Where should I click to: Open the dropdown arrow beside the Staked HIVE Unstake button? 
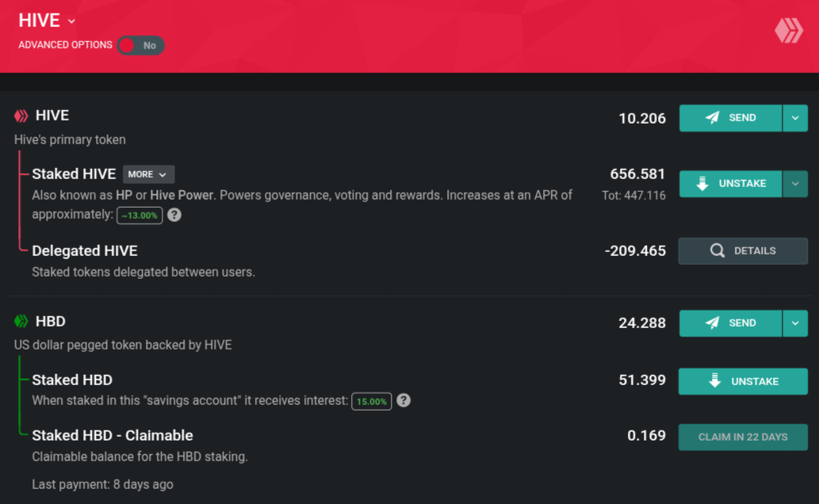(795, 184)
